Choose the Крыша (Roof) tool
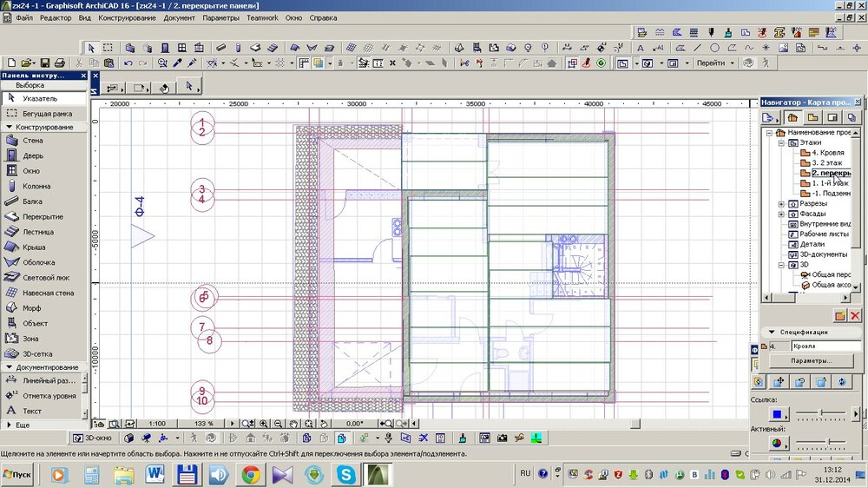Viewport: 868px width, 488px height. click(34, 247)
